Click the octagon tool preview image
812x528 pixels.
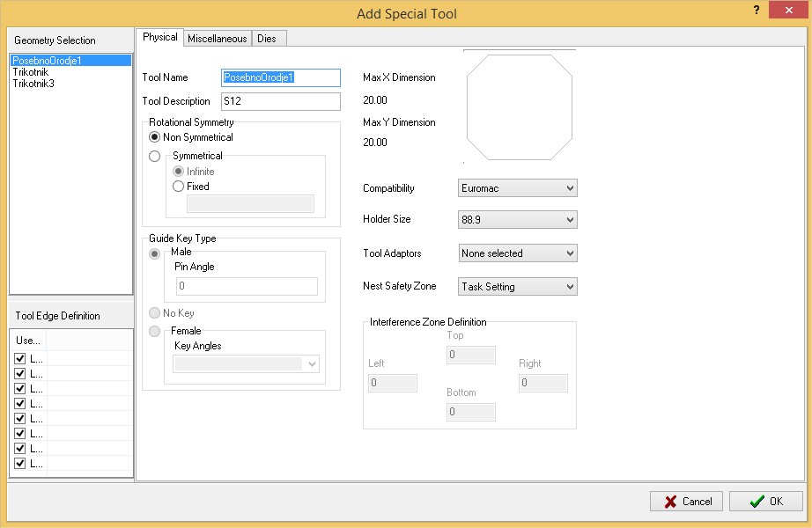(x=519, y=106)
